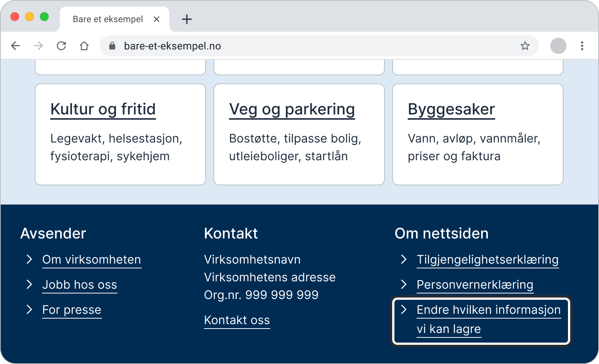Click the chevron beside 'Jobb hos oss'

[x=30, y=284]
